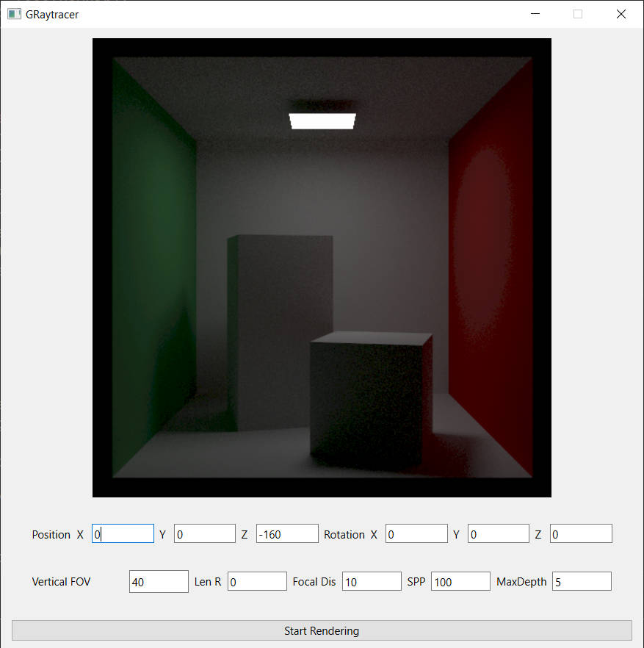Click the Position Y input field
Image resolution: width=644 pixels, height=648 pixels.
(x=204, y=534)
